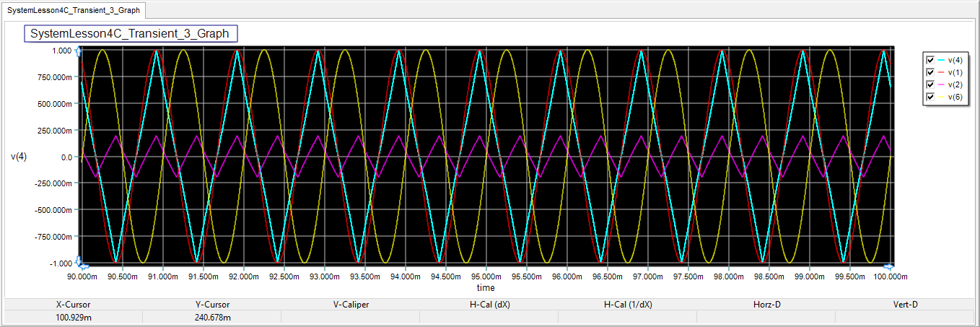Select the SystemLesson4C_Transient_3_Graph tab
Image resolution: width=980 pixels, height=327 pixels.
[x=74, y=10]
